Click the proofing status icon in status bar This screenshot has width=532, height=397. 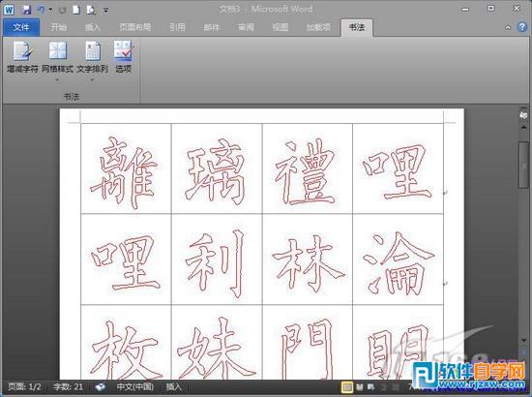[x=100, y=386]
